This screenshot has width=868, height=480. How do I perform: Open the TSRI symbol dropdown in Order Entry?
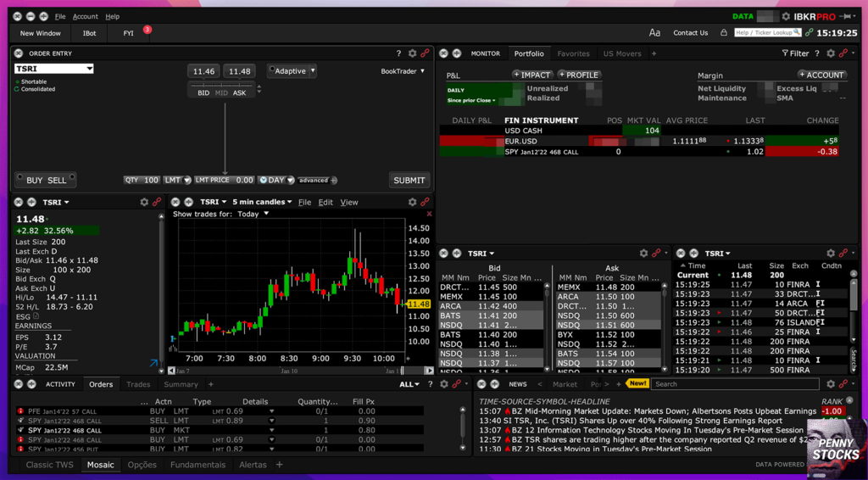coord(90,69)
